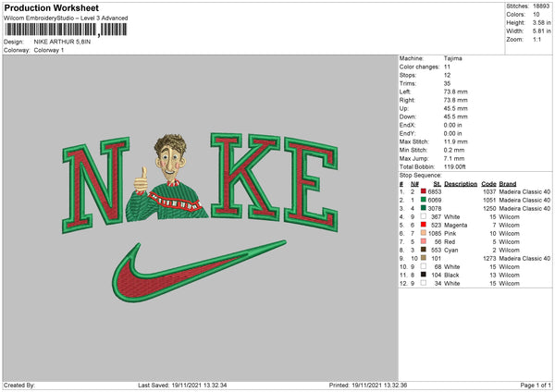This screenshot has height=392, width=555.
Task: Click "Wilcom EmbroideryStudio – Level 3 Advanced" text
Action: pyautogui.click(x=66, y=18)
